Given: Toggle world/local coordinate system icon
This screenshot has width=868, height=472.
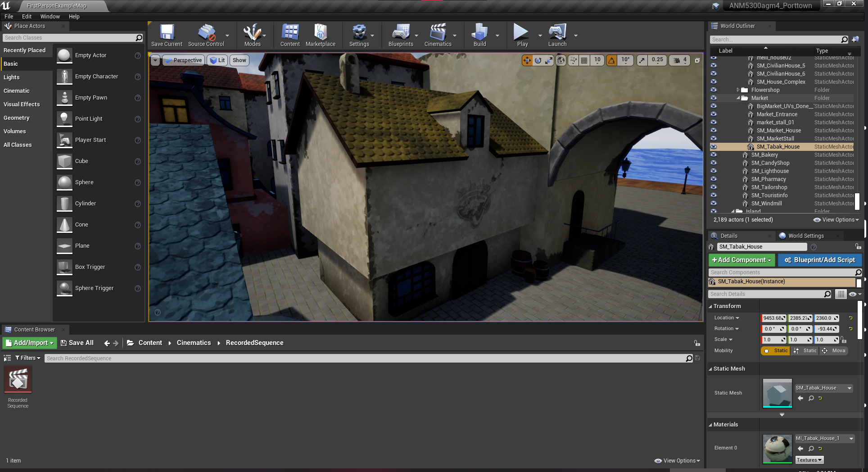Looking at the screenshot, I should coord(561,60).
